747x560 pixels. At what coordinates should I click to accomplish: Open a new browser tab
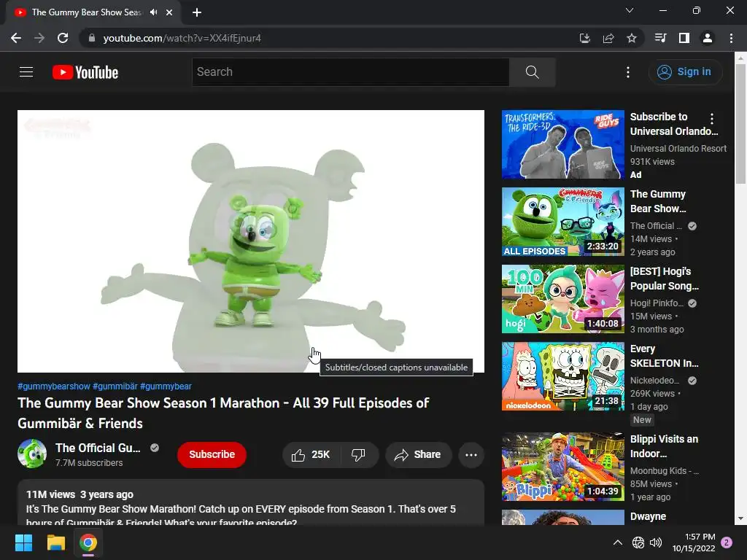[x=197, y=12]
